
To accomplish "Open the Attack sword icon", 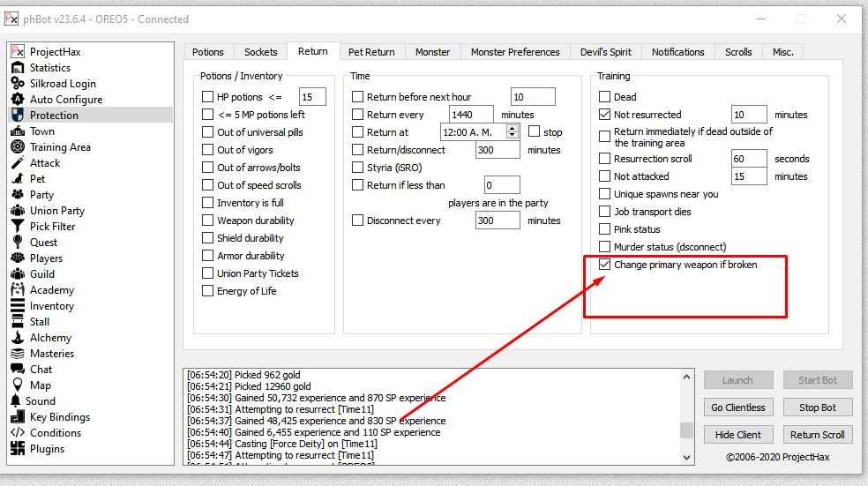I will [x=18, y=163].
